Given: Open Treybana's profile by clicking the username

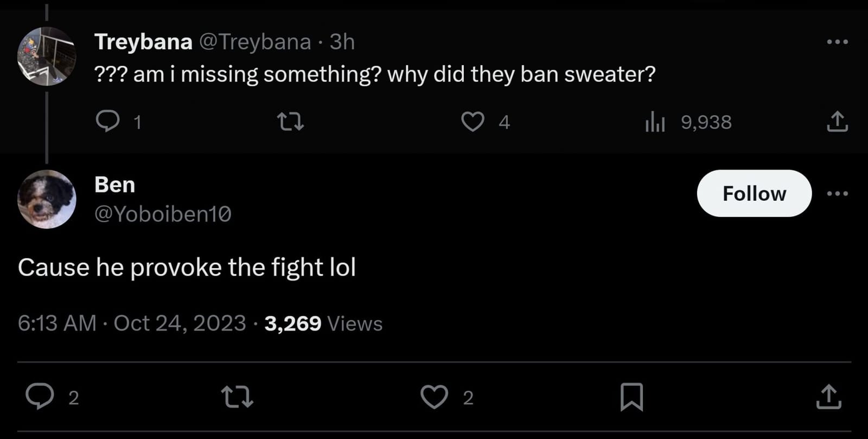Looking at the screenshot, I should [x=143, y=41].
